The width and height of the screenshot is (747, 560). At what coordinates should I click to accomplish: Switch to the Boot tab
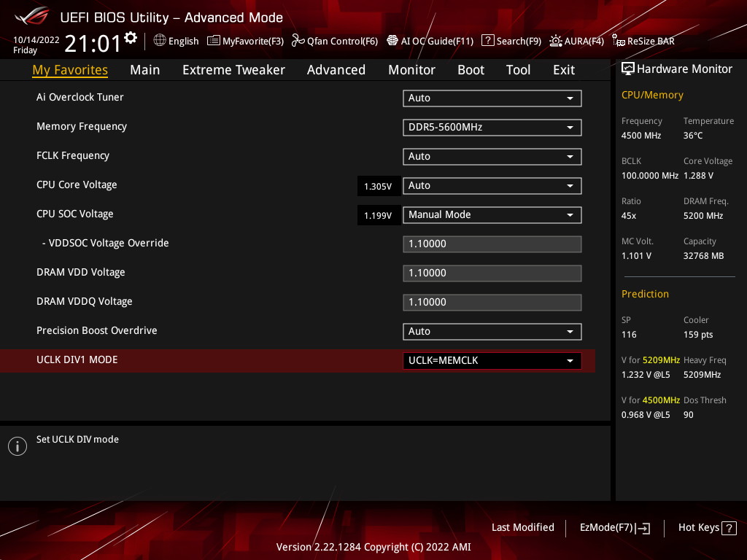tap(471, 70)
